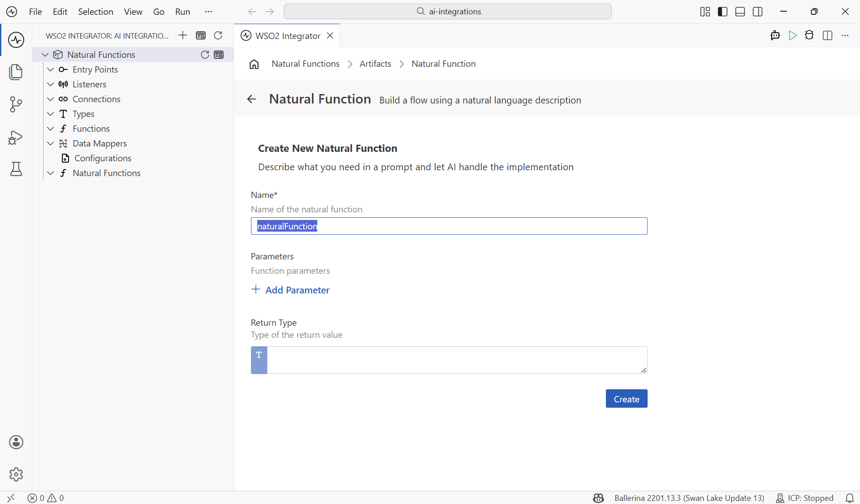Open the Source Control view

coord(16,104)
